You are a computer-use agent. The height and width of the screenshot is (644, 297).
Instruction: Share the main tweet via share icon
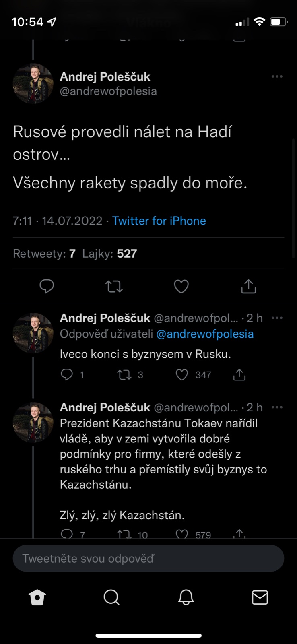click(248, 286)
